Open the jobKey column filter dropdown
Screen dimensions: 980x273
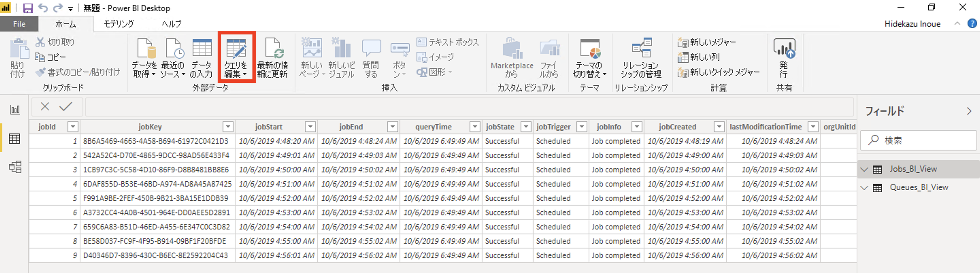228,126
